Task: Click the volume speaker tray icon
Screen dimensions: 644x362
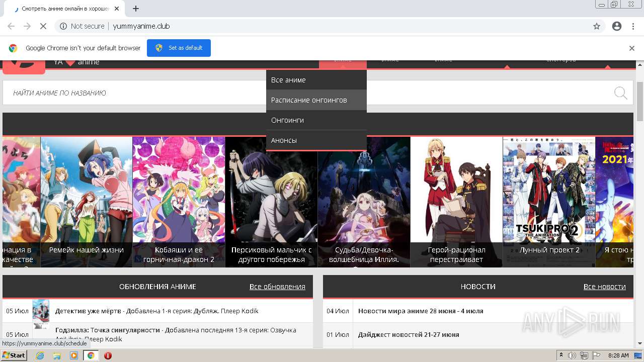Action: (x=573, y=355)
